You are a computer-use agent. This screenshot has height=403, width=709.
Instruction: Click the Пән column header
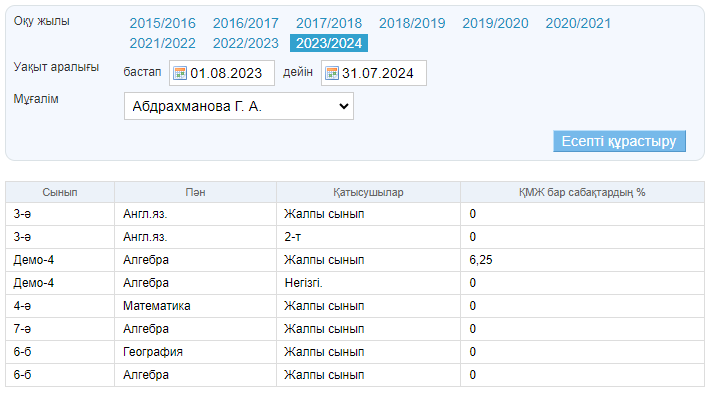(195, 191)
